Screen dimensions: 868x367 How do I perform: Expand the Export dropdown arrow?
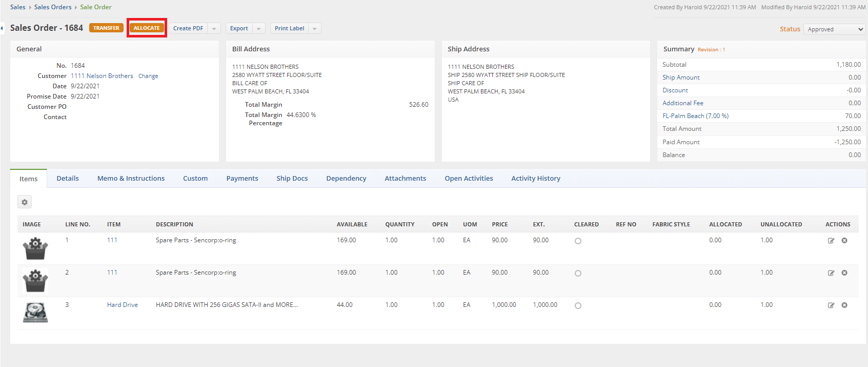[259, 29]
